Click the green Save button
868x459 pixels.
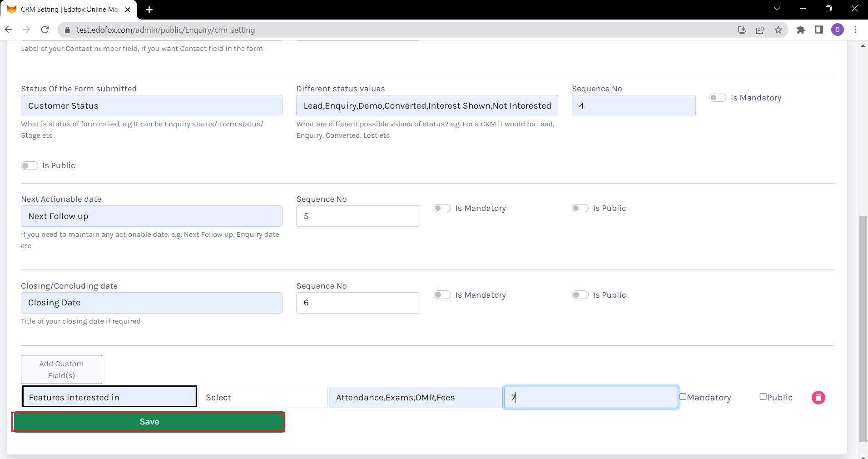pos(149,422)
